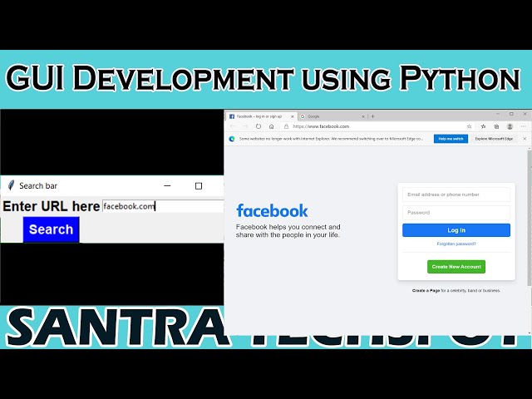Dismiss the Internet Explorer notification bar
The height and width of the screenshot is (399, 532).
(x=525, y=139)
